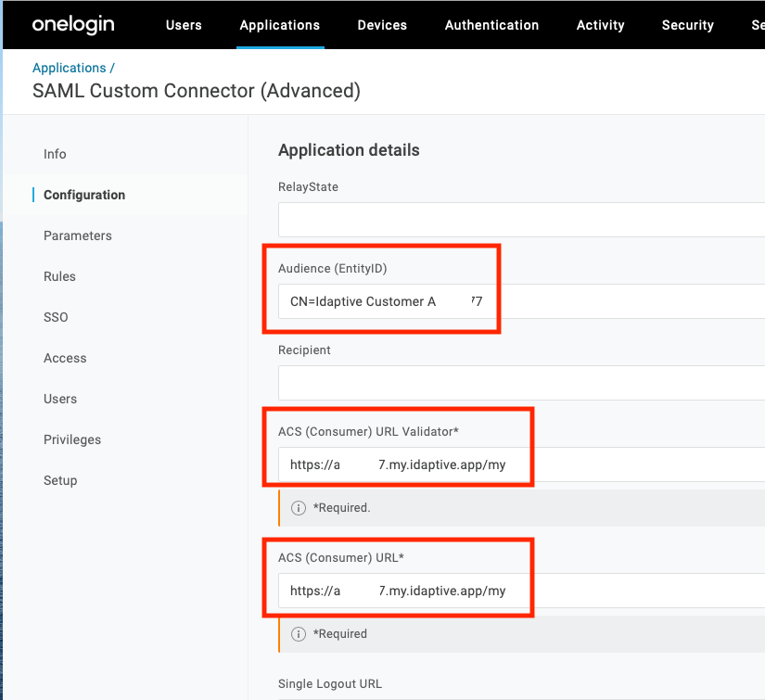Click the Applications breadcrumb link
This screenshot has width=765, height=700.
coord(69,68)
